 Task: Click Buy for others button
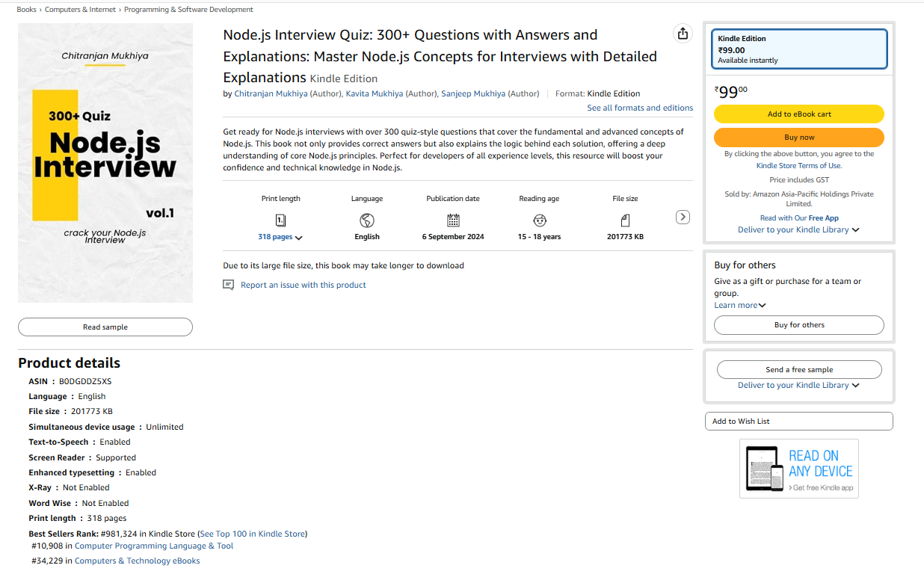pos(799,325)
